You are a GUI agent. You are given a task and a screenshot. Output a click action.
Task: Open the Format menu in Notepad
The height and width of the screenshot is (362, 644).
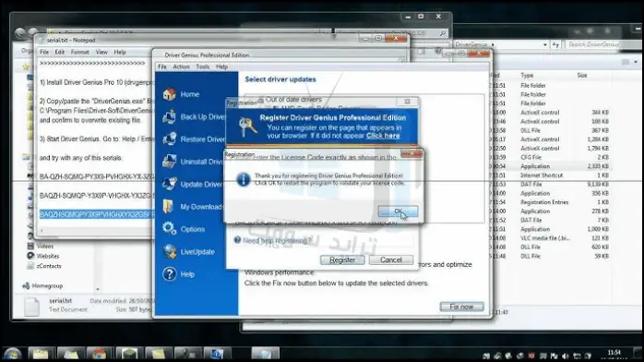pyautogui.click(x=79, y=53)
